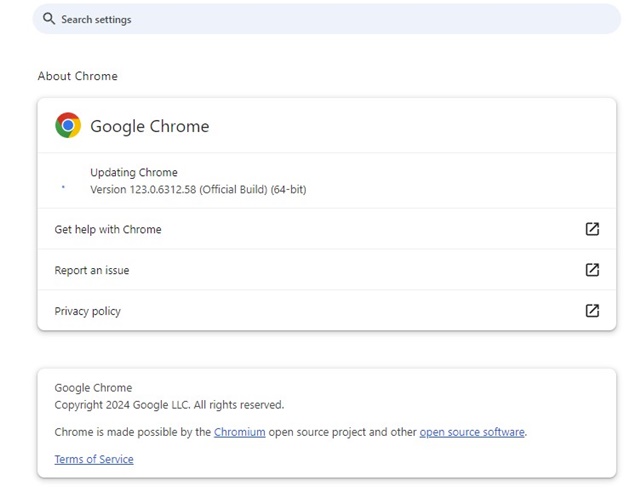The width and height of the screenshot is (640, 503).
Task: Click the magnifier icon in search bar
Action: pos(49,19)
